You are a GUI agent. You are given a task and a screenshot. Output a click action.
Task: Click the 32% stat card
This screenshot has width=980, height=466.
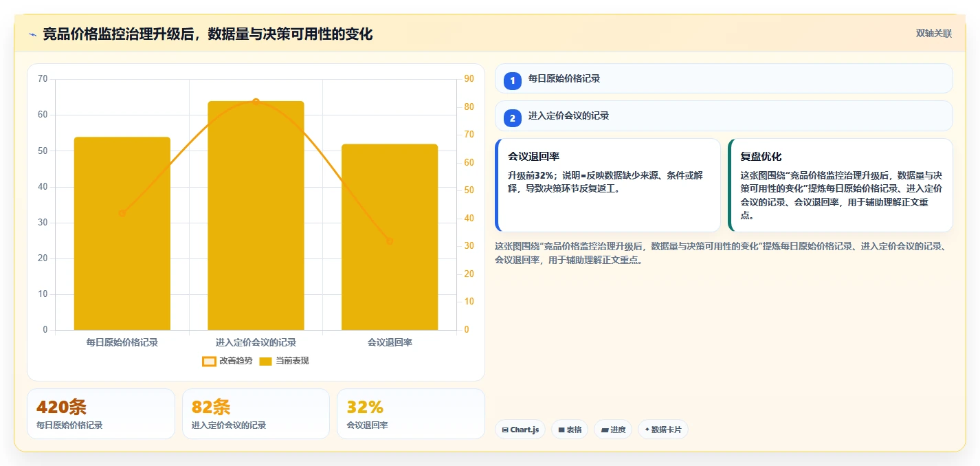[411, 414]
